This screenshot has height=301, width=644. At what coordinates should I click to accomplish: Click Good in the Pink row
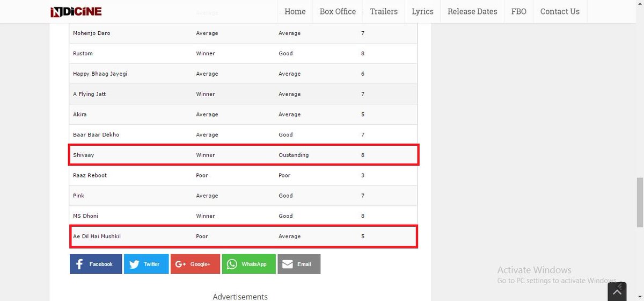click(x=286, y=196)
